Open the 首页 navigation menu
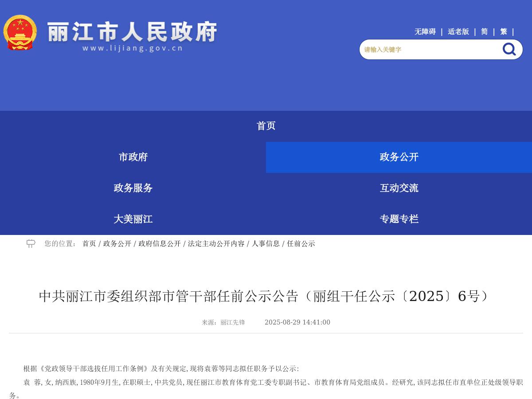This screenshot has height=399, width=532. (x=266, y=126)
